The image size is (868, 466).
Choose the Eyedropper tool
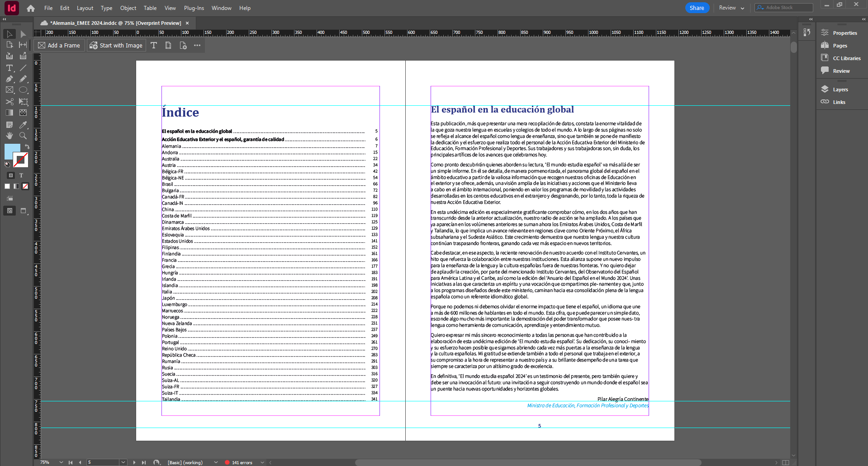(x=23, y=125)
